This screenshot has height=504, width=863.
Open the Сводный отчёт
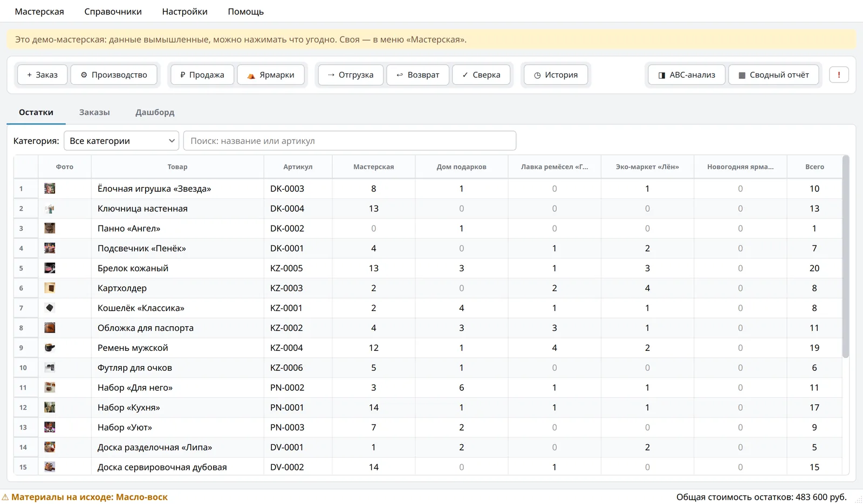coord(773,75)
